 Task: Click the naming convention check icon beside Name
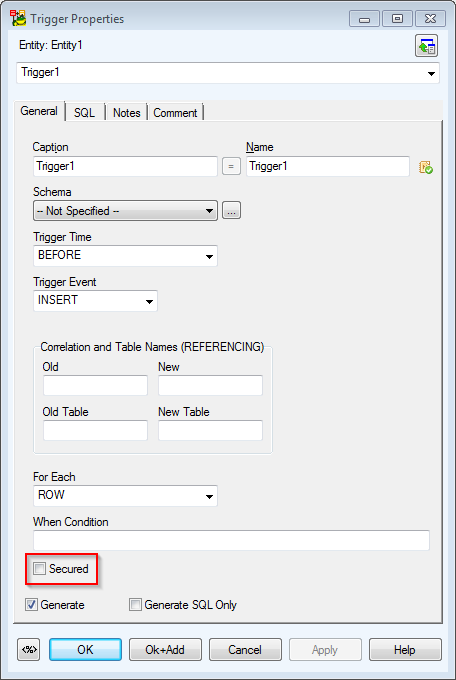coord(426,167)
